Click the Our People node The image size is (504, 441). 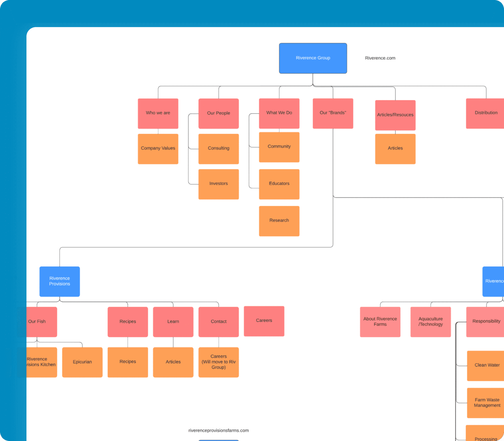[x=218, y=113]
